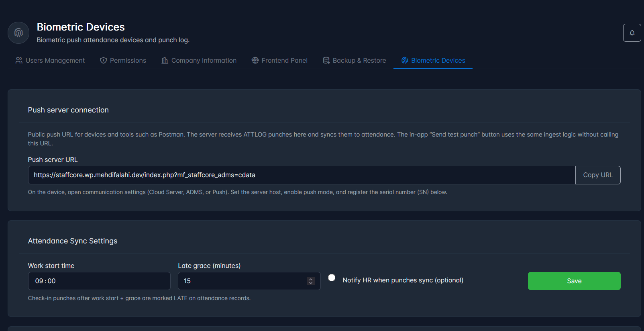Copy the push server URL
The image size is (644, 331).
[598, 175]
